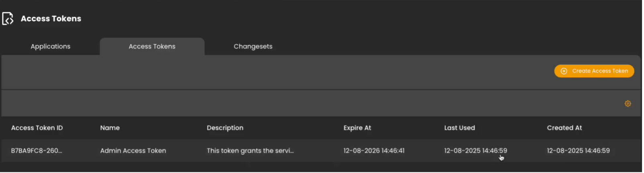Click the Name column header
644x173 pixels.
(110, 128)
